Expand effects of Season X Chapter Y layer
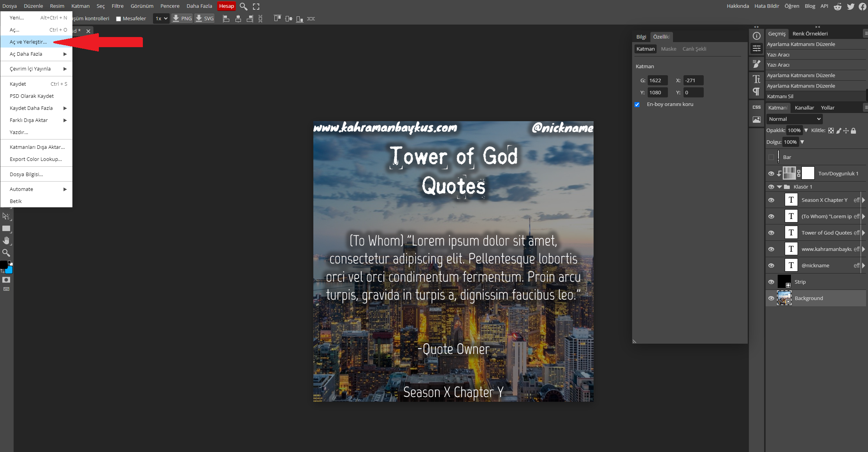The height and width of the screenshot is (452, 868). pyautogui.click(x=863, y=200)
